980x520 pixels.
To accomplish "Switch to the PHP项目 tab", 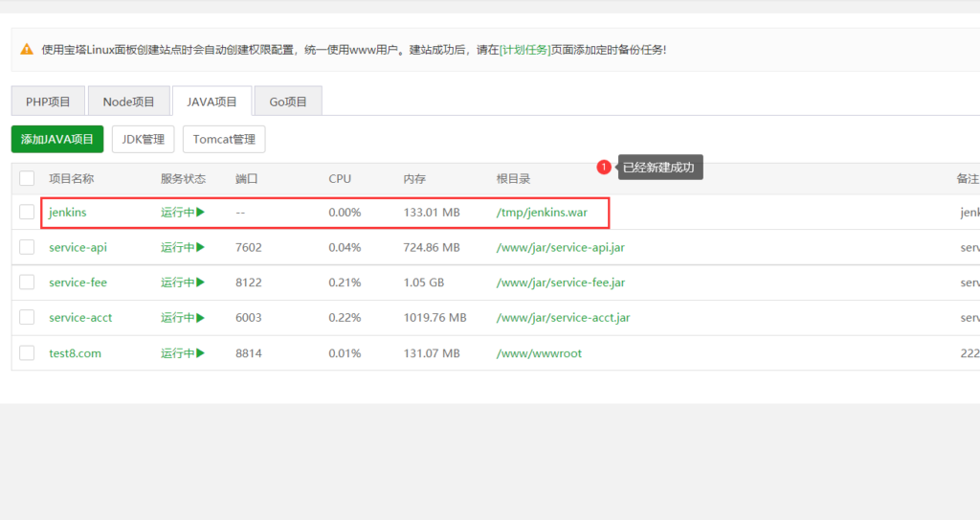I will [x=48, y=102].
